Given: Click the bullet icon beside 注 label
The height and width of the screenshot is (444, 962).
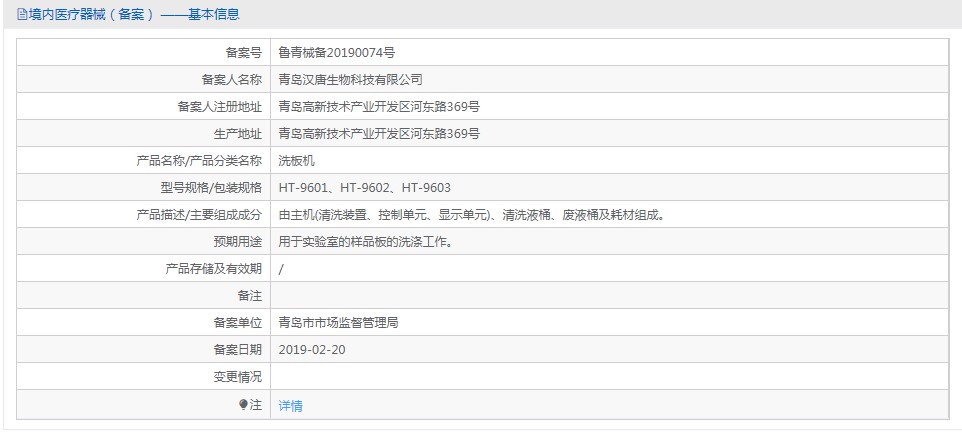Looking at the screenshot, I should tap(243, 404).
